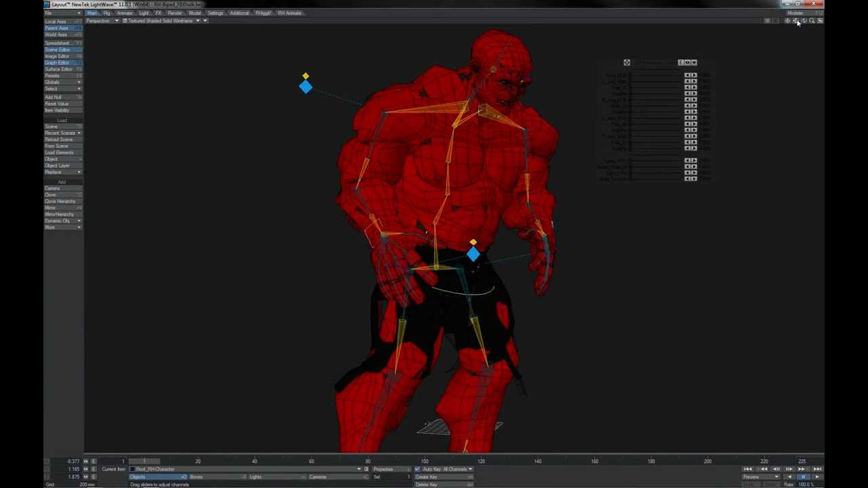Screen dimensions: 868x488
Task: Click the slider panel E envelope icon
Action: point(681,62)
